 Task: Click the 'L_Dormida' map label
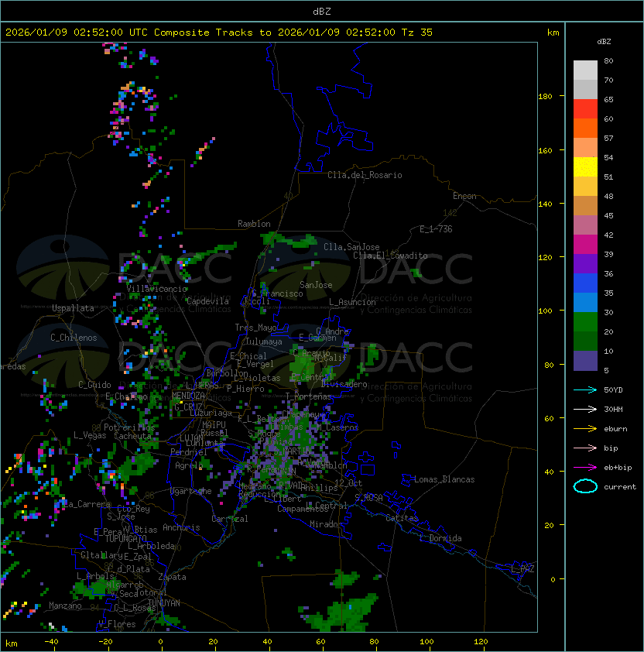pyautogui.click(x=440, y=538)
